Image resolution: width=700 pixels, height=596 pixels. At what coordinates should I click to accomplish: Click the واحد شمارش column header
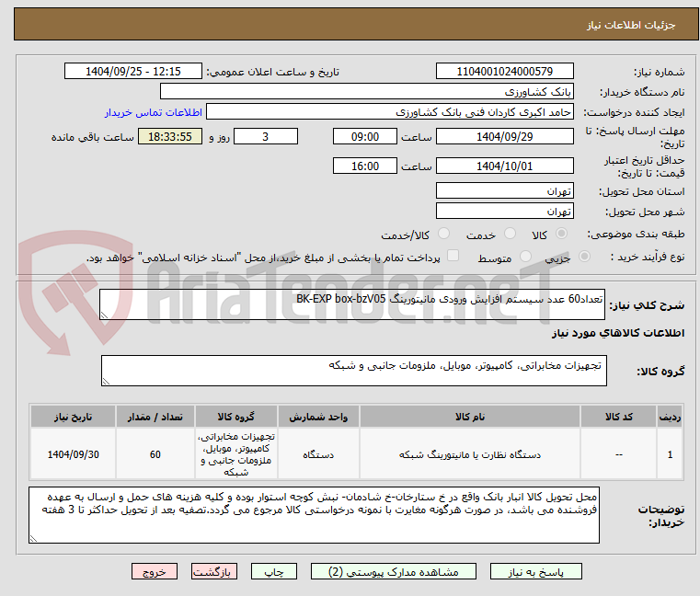(318, 417)
